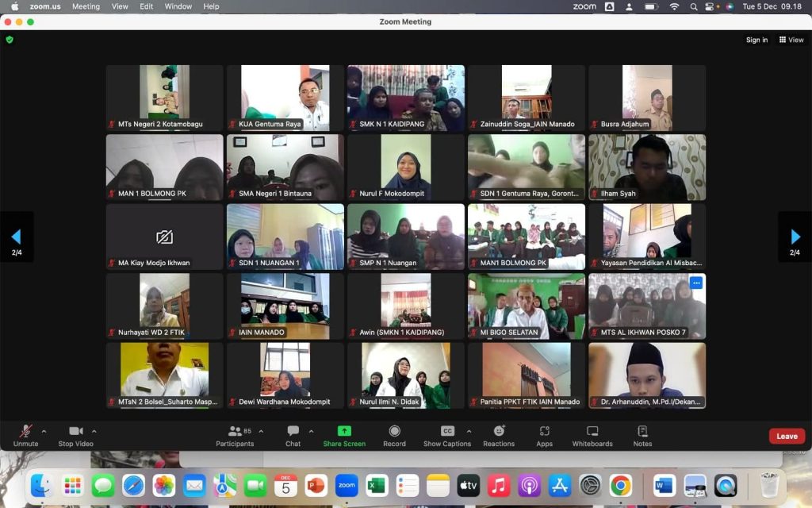Screen dimensions: 812x508
Task: Start recording with the Record button
Action: click(394, 434)
